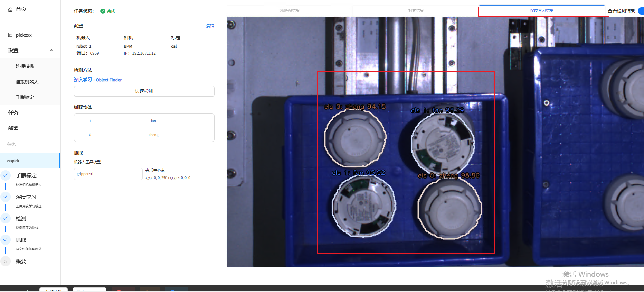
Task: Click the 抓取 step checkmark circle
Action: click(x=6, y=240)
